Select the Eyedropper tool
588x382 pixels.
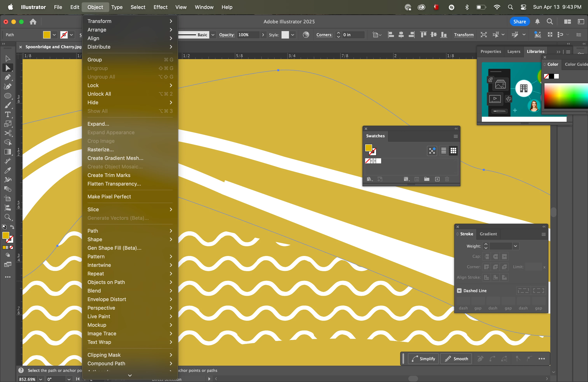[x=8, y=171]
